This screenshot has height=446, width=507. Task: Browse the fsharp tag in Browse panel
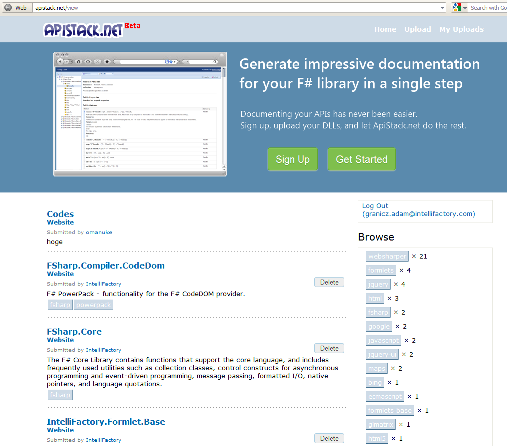pyautogui.click(x=378, y=312)
